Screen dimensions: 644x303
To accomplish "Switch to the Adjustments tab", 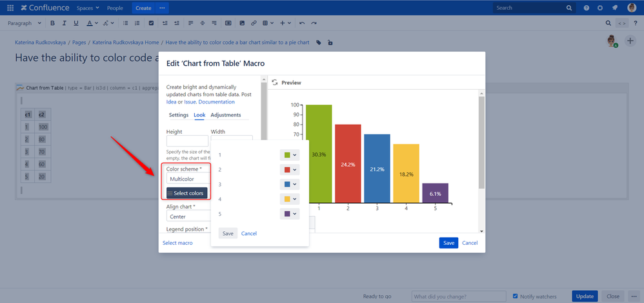I will (x=226, y=115).
